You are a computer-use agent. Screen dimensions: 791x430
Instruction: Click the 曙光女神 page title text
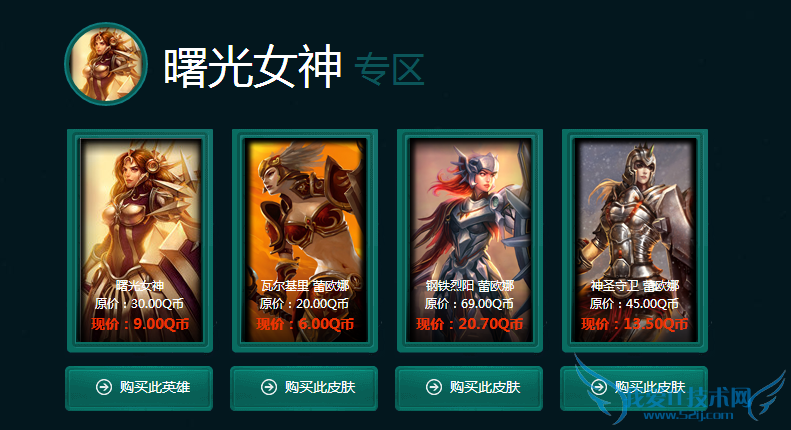[x=253, y=67]
